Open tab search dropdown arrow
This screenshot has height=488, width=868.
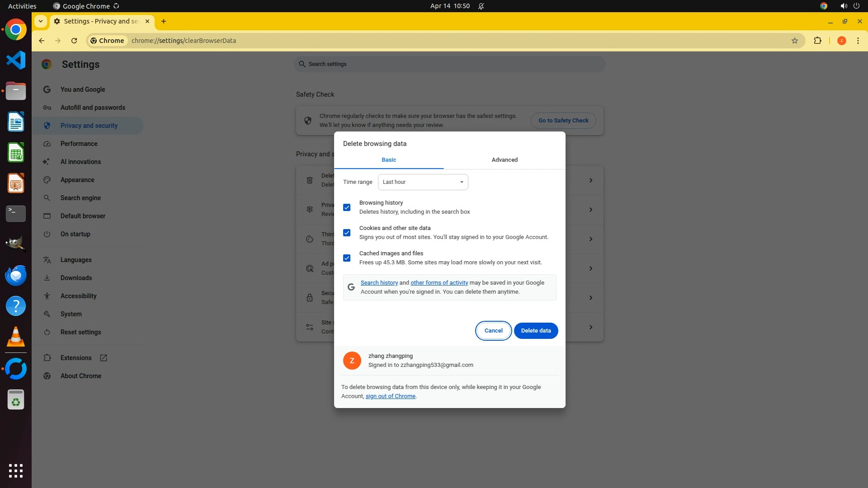click(41, 21)
